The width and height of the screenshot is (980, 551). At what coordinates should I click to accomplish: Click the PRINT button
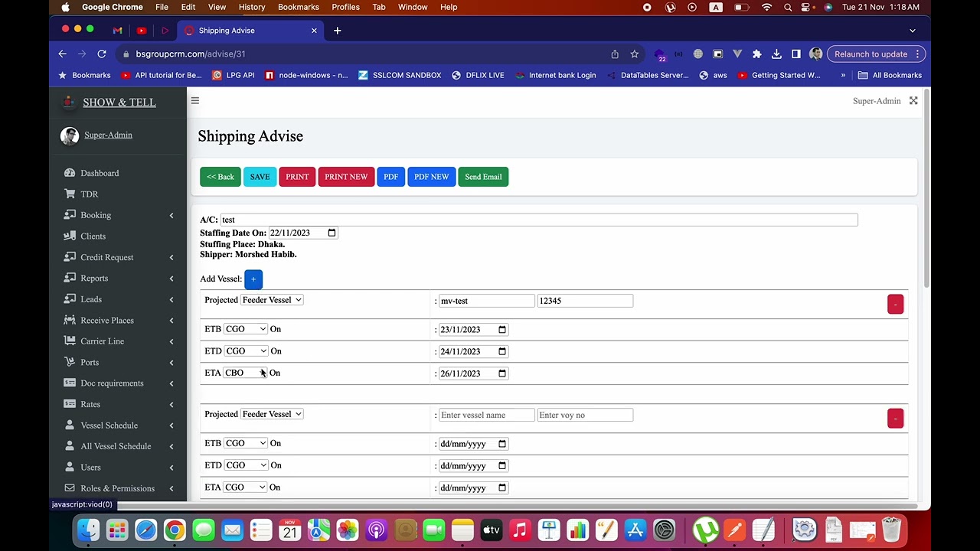point(297,177)
